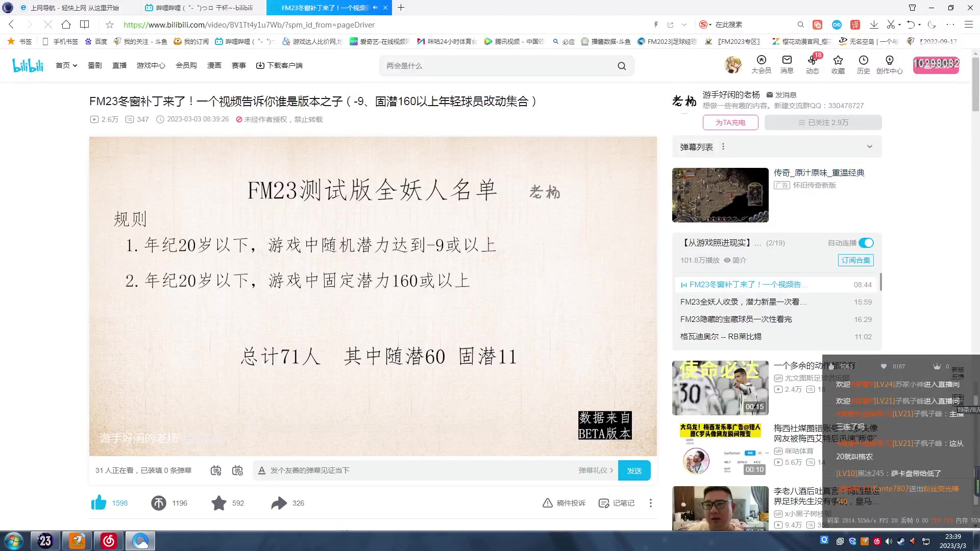Like the video (thumbs up, 1598)
Image resolution: width=980 pixels, height=551 pixels.
tap(99, 503)
